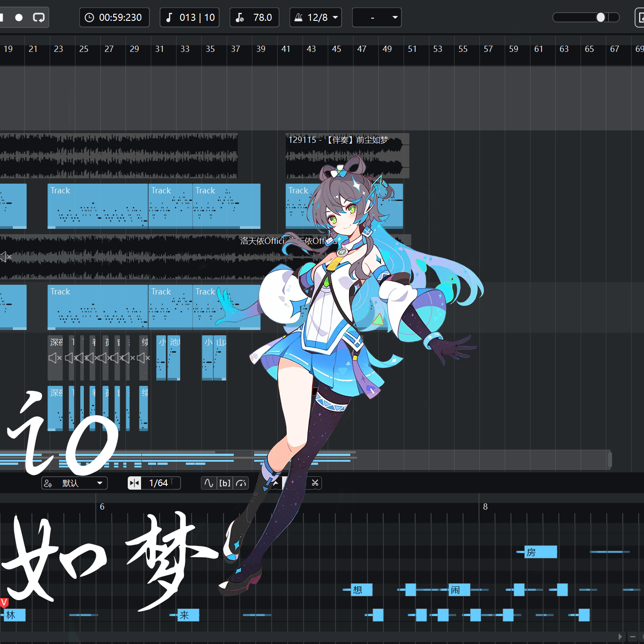Click the red V marker on the 林 note

click(x=4, y=602)
